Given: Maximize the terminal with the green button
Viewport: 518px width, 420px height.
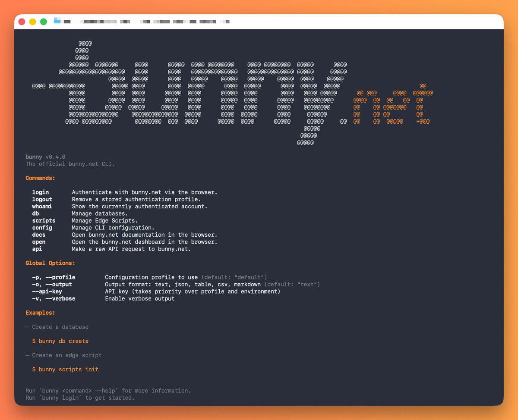Looking at the screenshot, I should click(44, 22).
